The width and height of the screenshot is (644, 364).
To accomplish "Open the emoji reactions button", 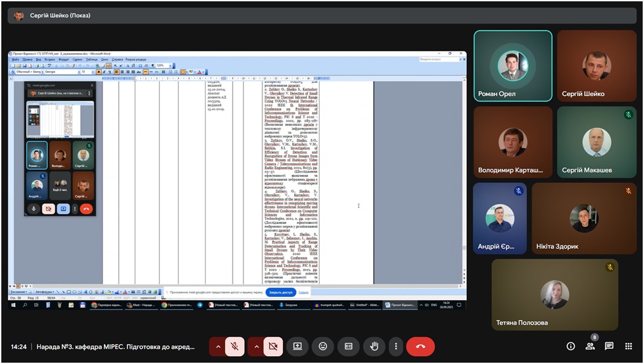I will click(x=322, y=346).
